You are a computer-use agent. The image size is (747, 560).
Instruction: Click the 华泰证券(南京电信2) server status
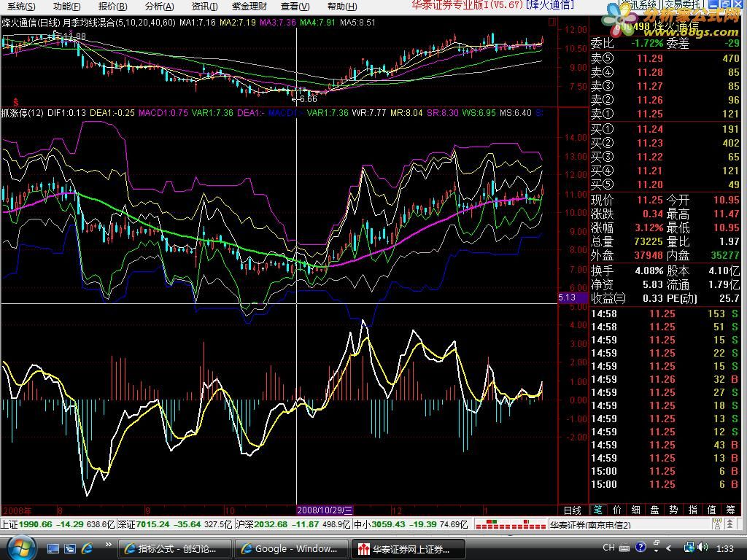coord(590,525)
